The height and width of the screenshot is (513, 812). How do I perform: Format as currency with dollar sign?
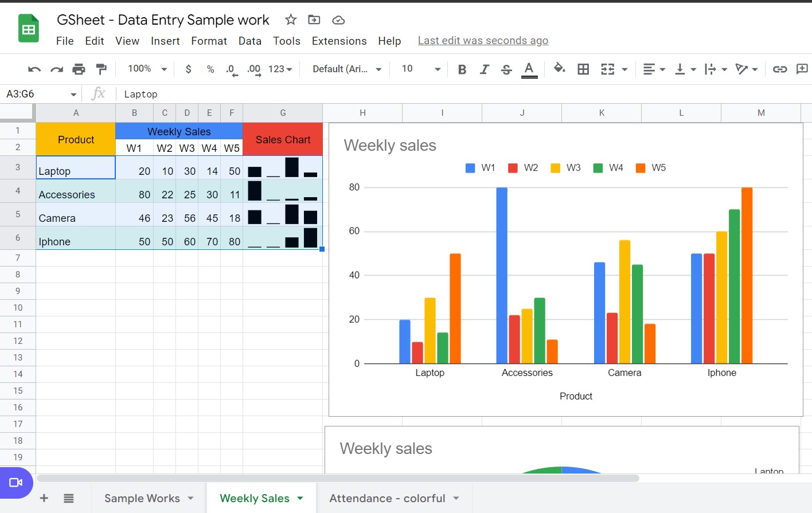tap(188, 69)
